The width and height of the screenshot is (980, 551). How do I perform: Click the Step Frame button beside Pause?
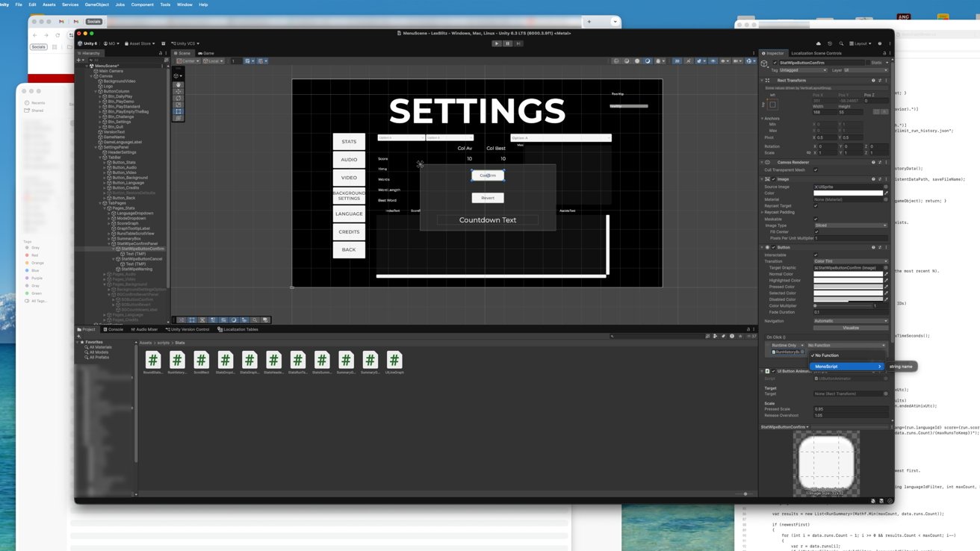519,43
